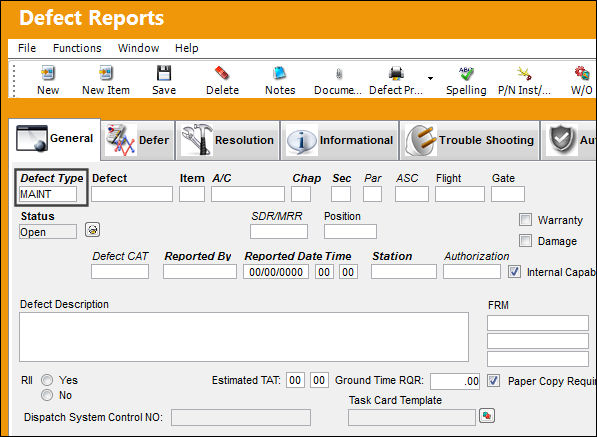This screenshot has height=437, width=597.
Task: Click the New Item toolbar icon
Action: coord(106,73)
